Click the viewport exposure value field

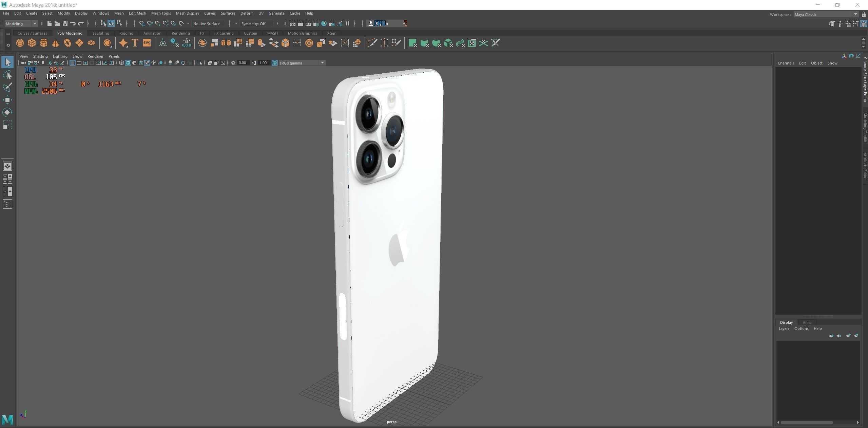[x=243, y=63]
